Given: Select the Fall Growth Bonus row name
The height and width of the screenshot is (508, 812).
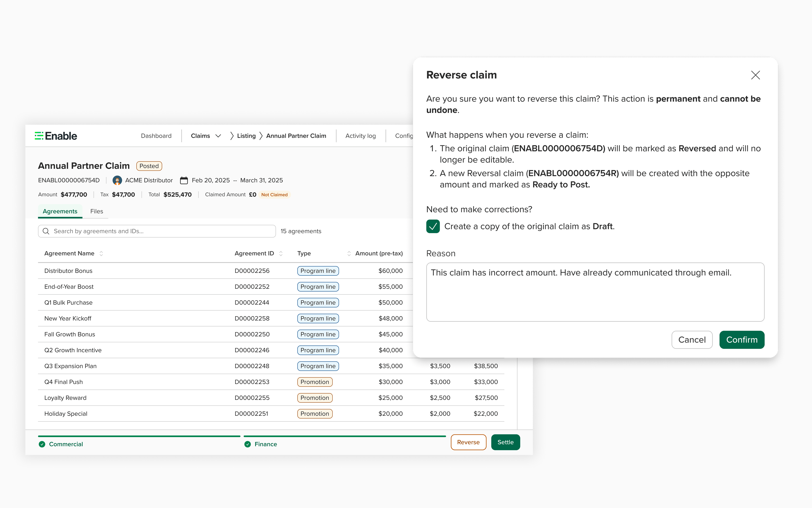Looking at the screenshot, I should click(x=69, y=334).
